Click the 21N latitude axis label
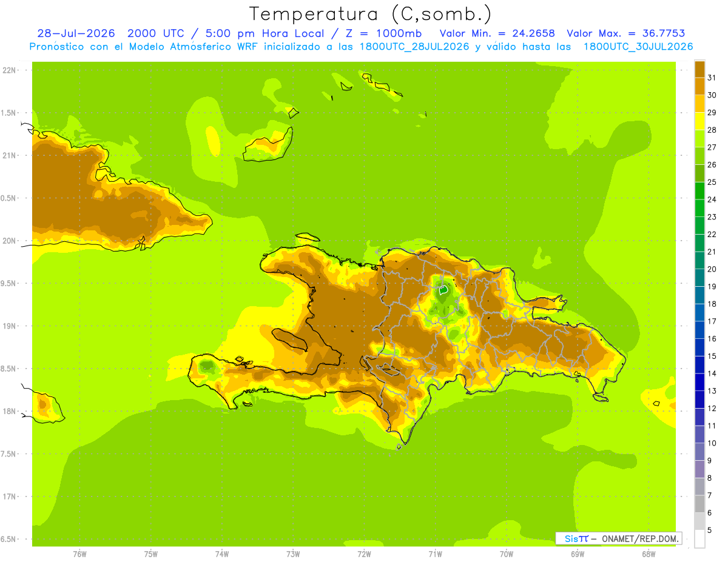The image size is (728, 562). click(8, 156)
